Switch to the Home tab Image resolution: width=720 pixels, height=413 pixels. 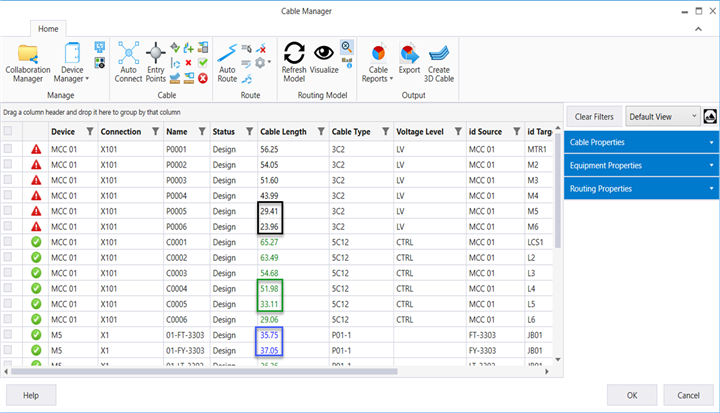(48, 29)
